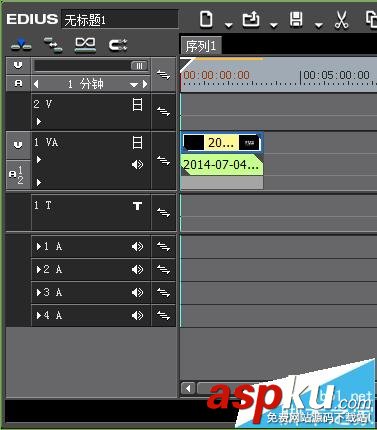
Task: Expand the 2 A audio track
Action: [x=39, y=269]
